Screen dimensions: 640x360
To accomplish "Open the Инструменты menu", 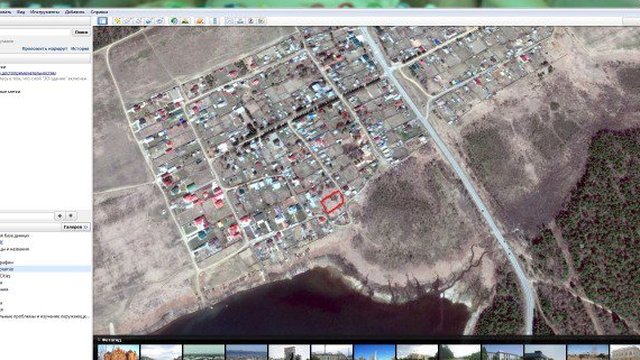I will pos(44,12).
